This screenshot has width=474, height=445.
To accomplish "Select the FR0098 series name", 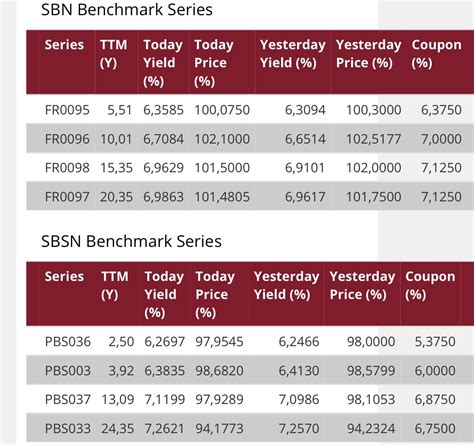I will (x=67, y=168).
